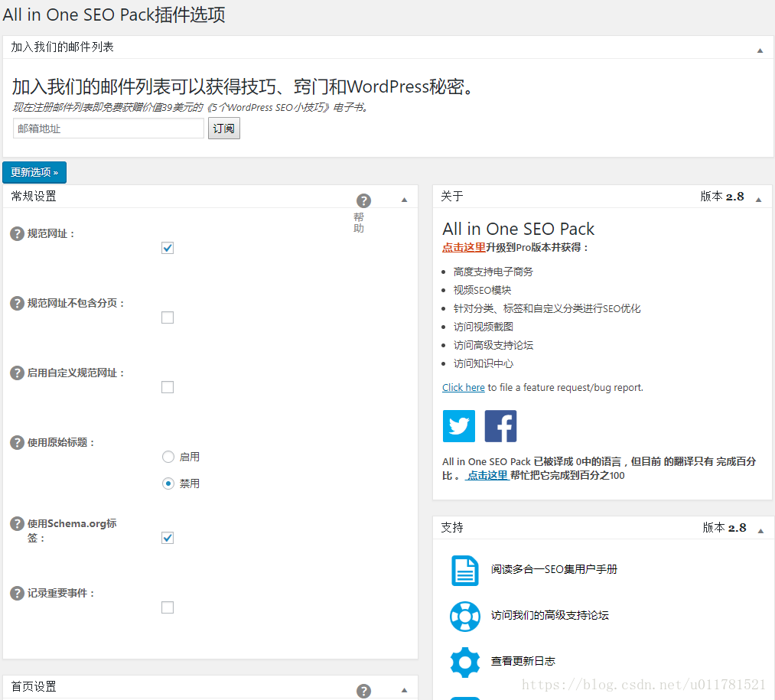This screenshot has width=775, height=700.
Task: Click the help icon in 首页设置 header
Action: [x=363, y=691]
